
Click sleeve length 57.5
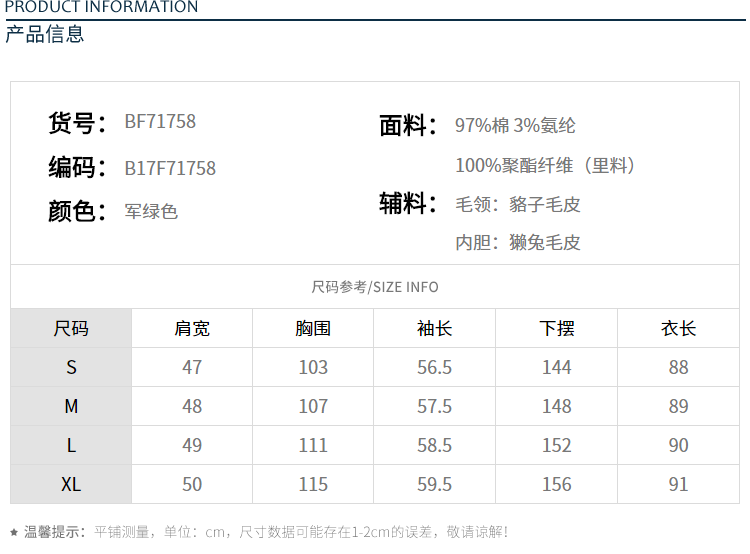click(434, 407)
